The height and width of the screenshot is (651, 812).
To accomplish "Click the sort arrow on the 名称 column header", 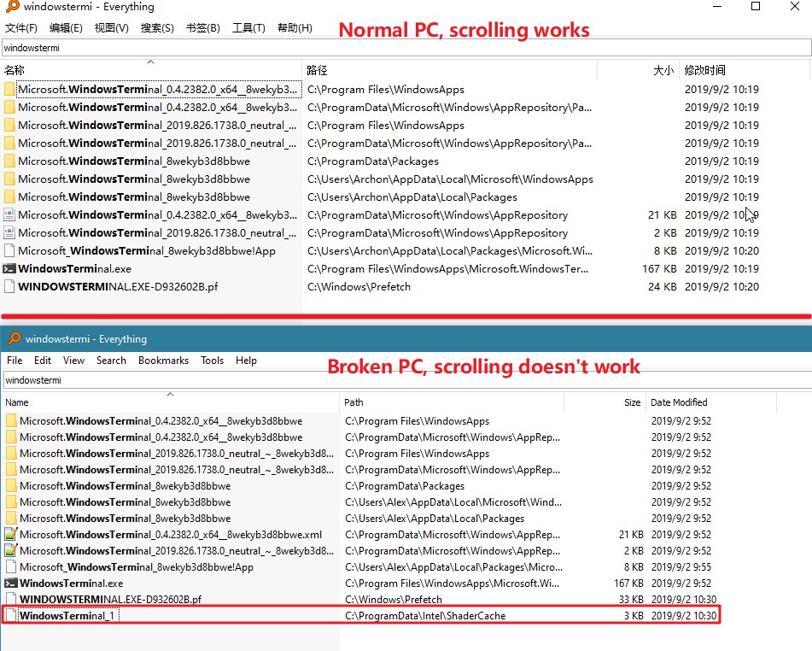I will pyautogui.click(x=149, y=62).
